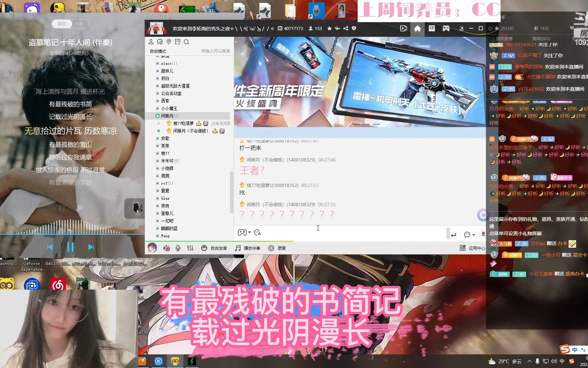This screenshot has width=588, height=368.
Task: Mute the speaker in the YY bottom bar
Action: coord(166,248)
